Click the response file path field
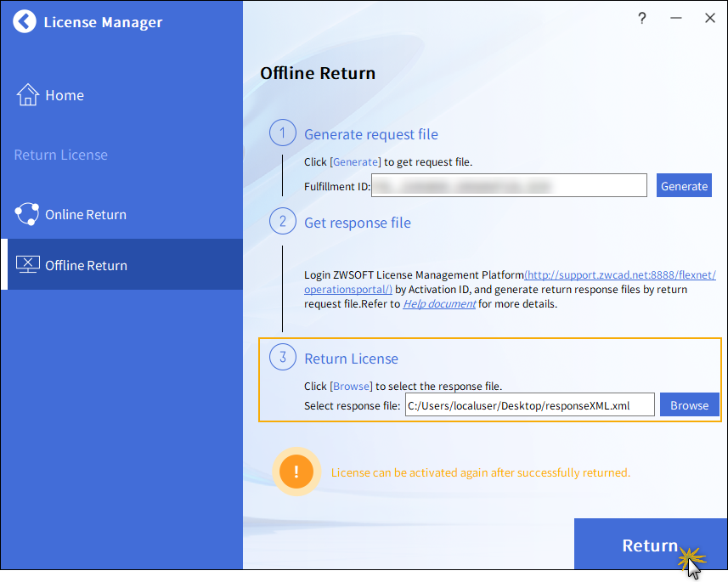This screenshot has height=582, width=728. [x=529, y=405]
